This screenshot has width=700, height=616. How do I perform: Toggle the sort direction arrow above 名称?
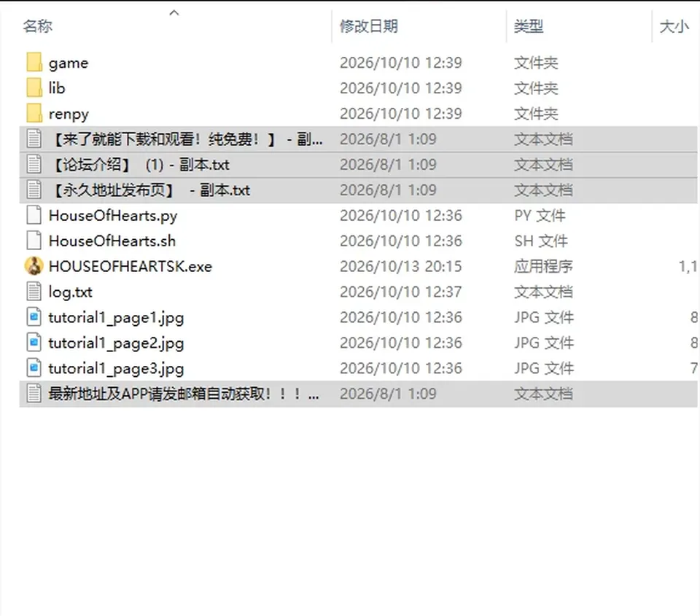click(174, 13)
